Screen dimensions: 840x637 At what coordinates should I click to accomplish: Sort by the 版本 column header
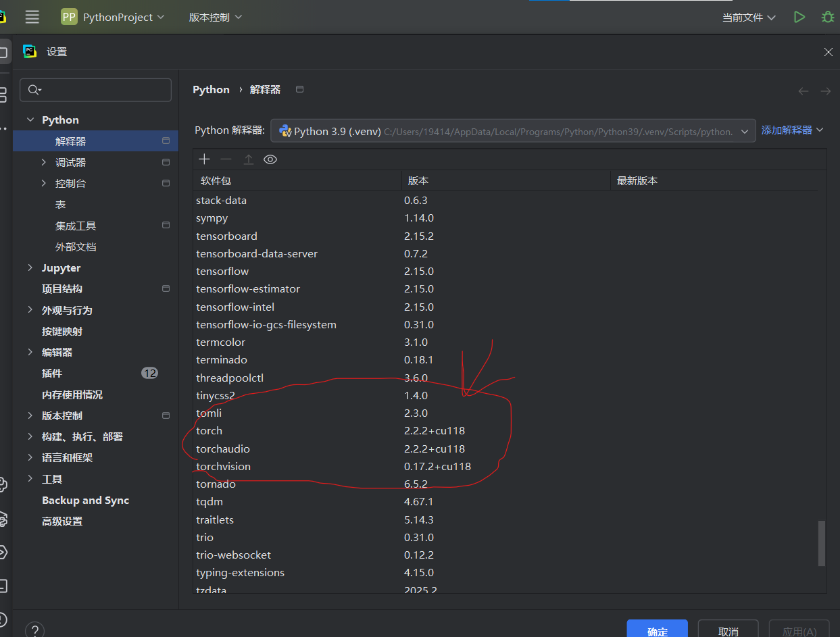point(505,181)
